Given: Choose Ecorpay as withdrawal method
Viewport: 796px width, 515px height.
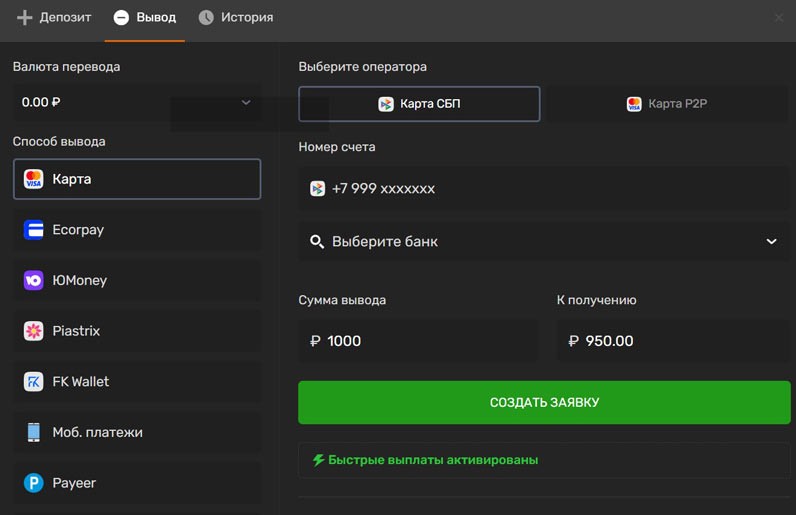Looking at the screenshot, I should click(x=137, y=230).
